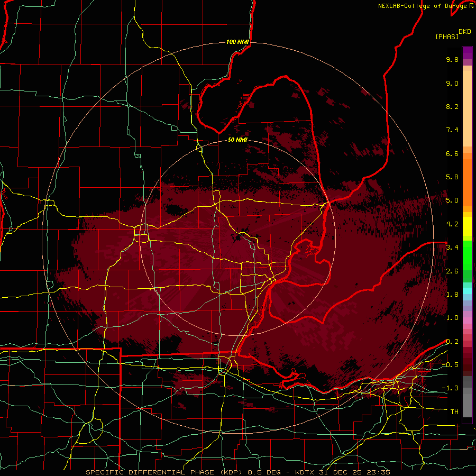Viewport: 476px width, 476px height.
Task: Click the 6.6 value on the color scale
Action: 452,153
